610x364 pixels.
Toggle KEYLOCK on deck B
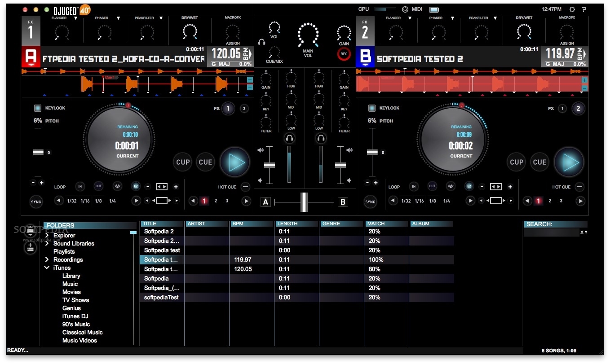(x=372, y=108)
